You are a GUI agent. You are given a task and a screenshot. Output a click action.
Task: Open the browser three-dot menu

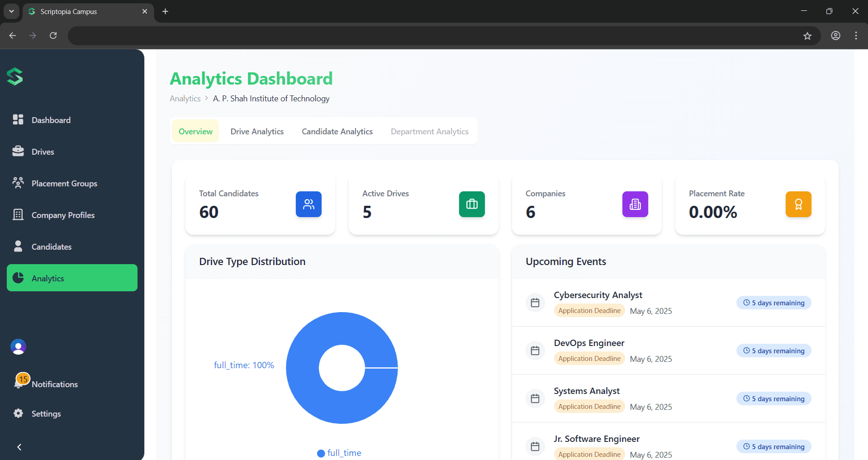(x=856, y=36)
